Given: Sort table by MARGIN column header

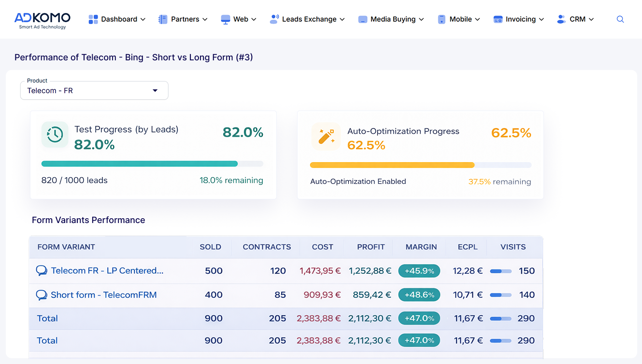Looking at the screenshot, I should (421, 247).
